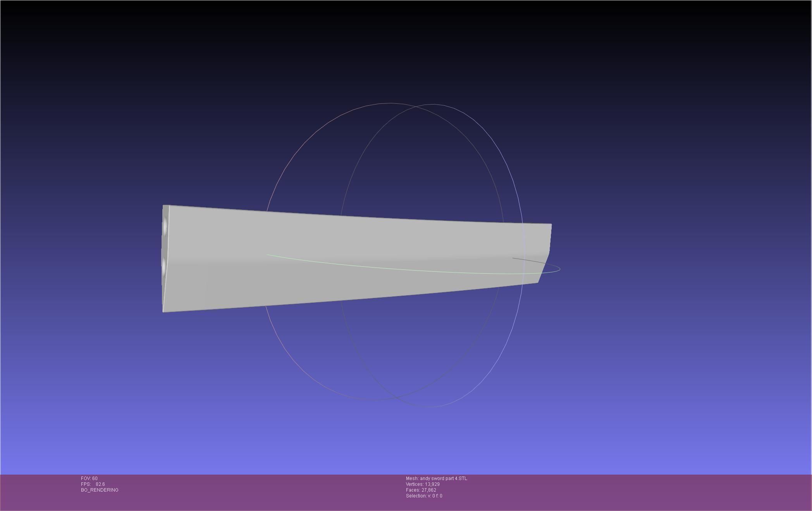This screenshot has height=511, width=812.
Task: Click the BO_RENDERING label
Action: [x=100, y=490]
